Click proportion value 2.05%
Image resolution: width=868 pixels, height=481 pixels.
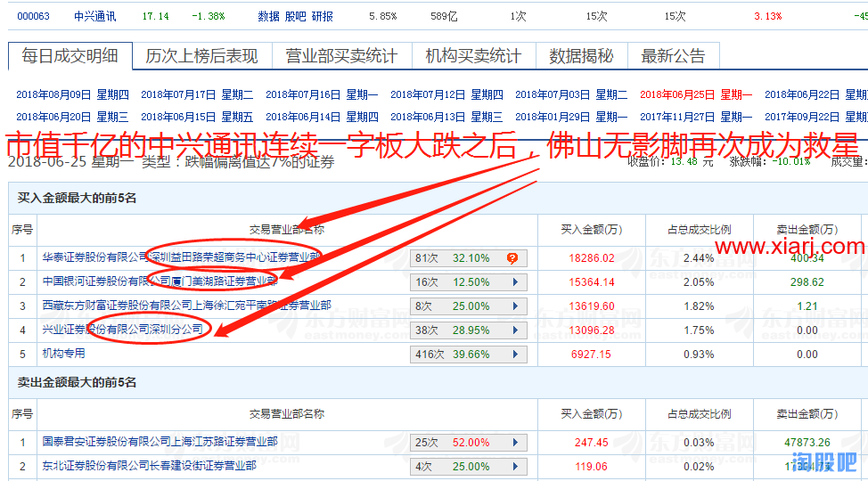click(x=700, y=282)
